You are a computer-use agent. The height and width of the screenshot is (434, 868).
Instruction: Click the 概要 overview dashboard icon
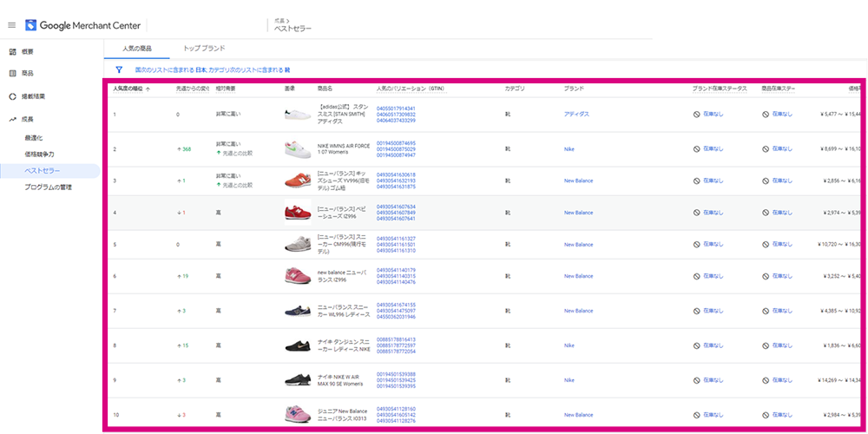pos(12,52)
